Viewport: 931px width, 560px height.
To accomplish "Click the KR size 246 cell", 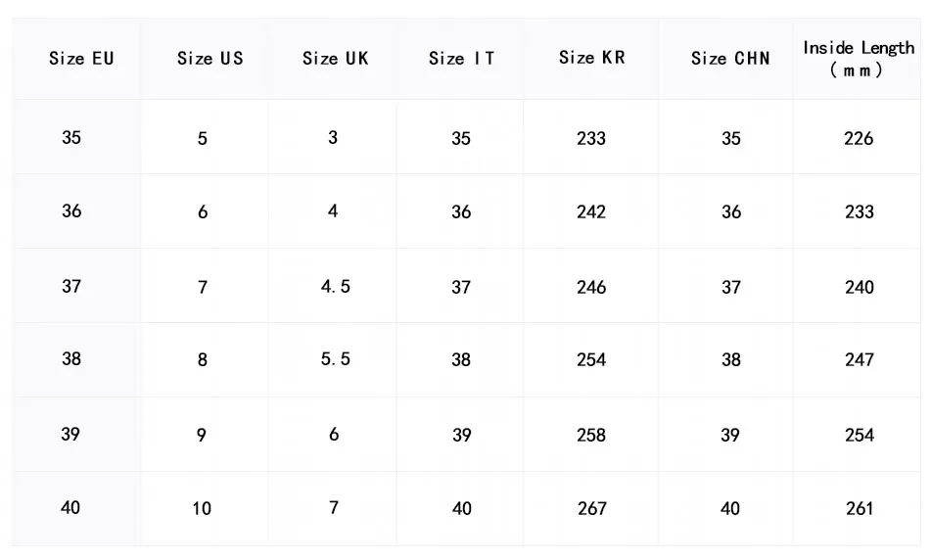I will 591,288.
